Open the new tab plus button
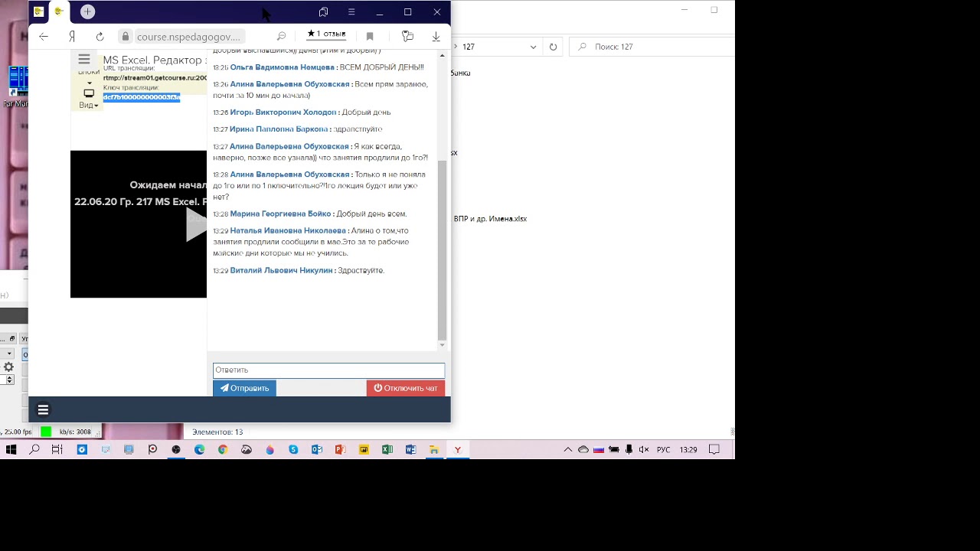 [87, 11]
